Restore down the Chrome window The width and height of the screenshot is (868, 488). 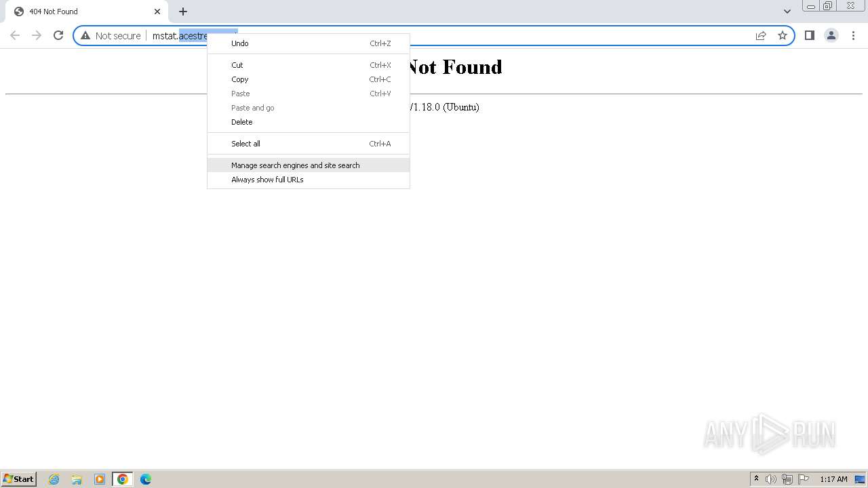pyautogui.click(x=828, y=6)
